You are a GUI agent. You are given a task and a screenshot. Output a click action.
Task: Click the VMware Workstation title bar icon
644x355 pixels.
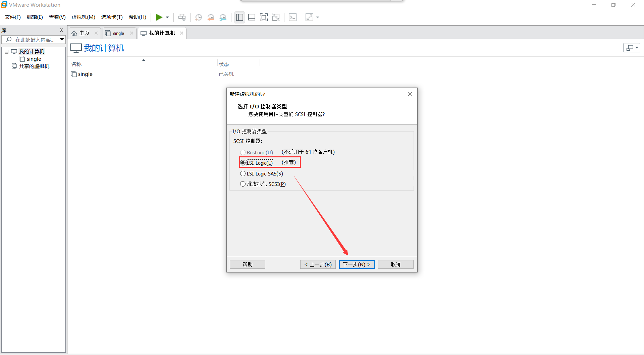pyautogui.click(x=4, y=5)
